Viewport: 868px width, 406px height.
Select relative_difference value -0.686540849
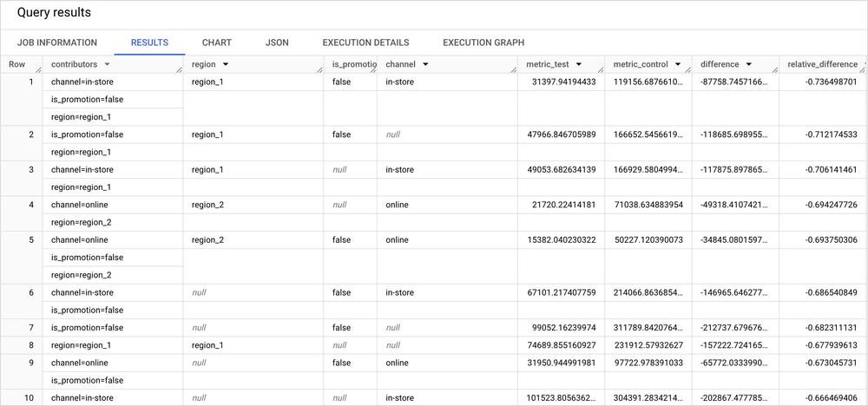[x=831, y=292]
